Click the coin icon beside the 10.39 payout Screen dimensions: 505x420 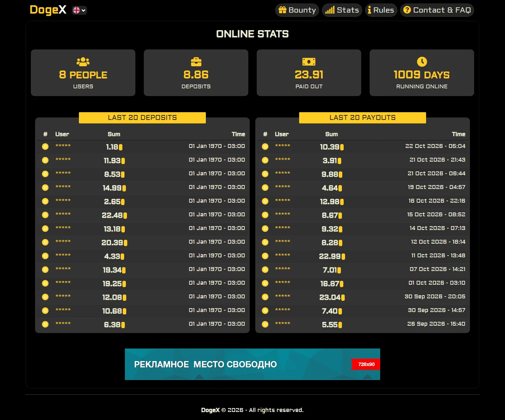click(265, 147)
